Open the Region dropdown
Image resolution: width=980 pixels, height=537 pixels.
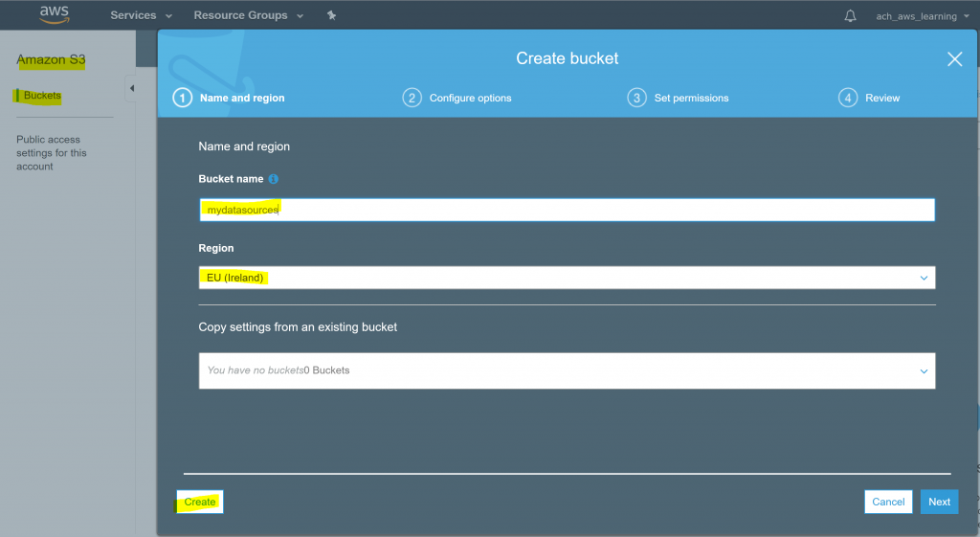567,278
